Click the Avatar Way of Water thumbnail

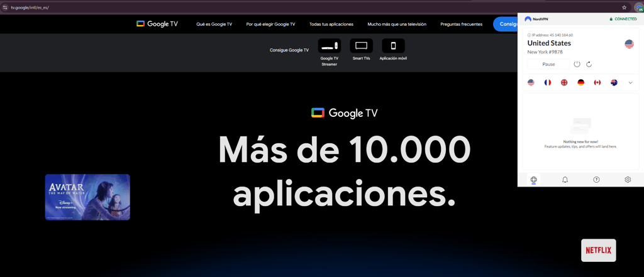87,197
